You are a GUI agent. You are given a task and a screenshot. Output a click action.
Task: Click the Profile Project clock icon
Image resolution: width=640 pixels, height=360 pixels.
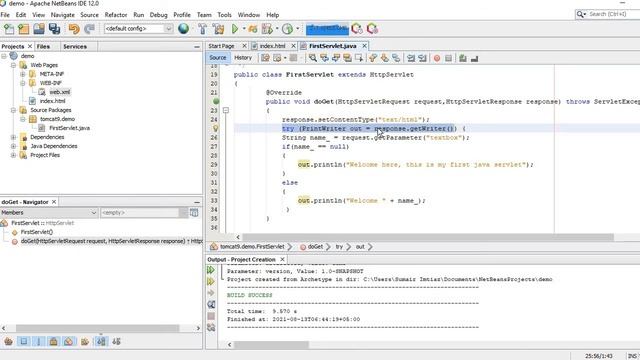point(287,29)
